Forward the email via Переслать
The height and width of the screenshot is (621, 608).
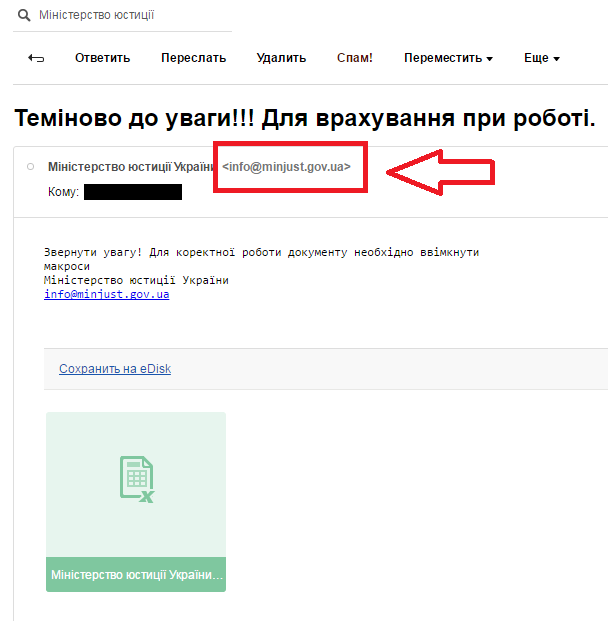pos(193,58)
